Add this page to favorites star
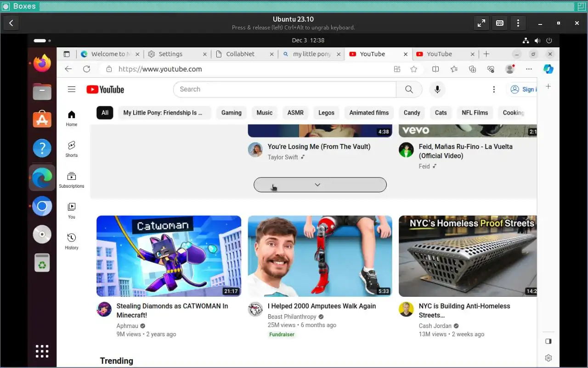588x368 pixels. (414, 69)
